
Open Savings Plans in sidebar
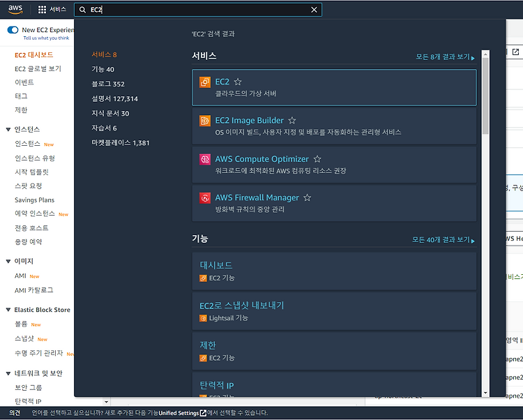pos(34,200)
